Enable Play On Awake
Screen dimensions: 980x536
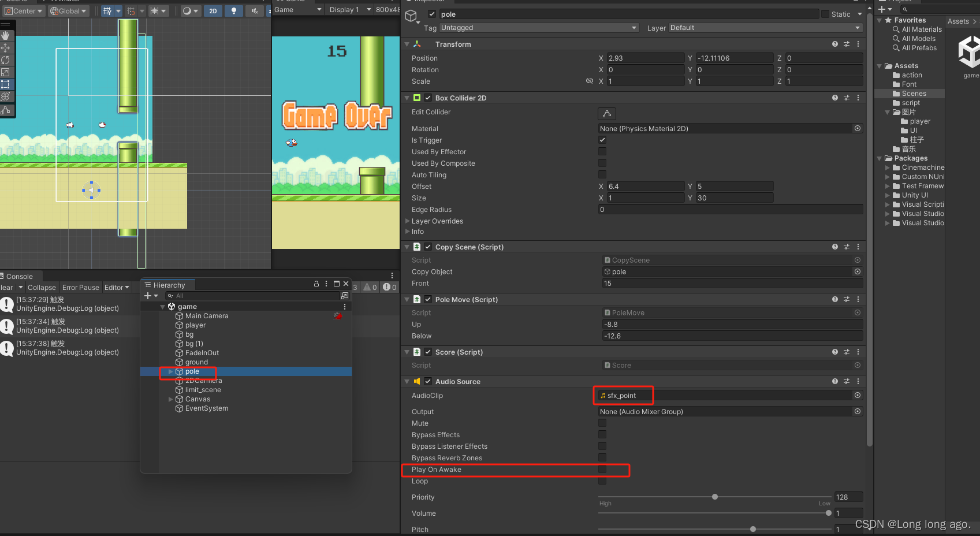tap(602, 469)
